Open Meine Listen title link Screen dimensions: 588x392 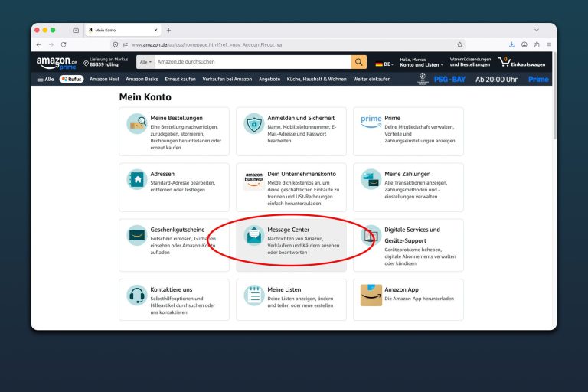tap(284, 289)
